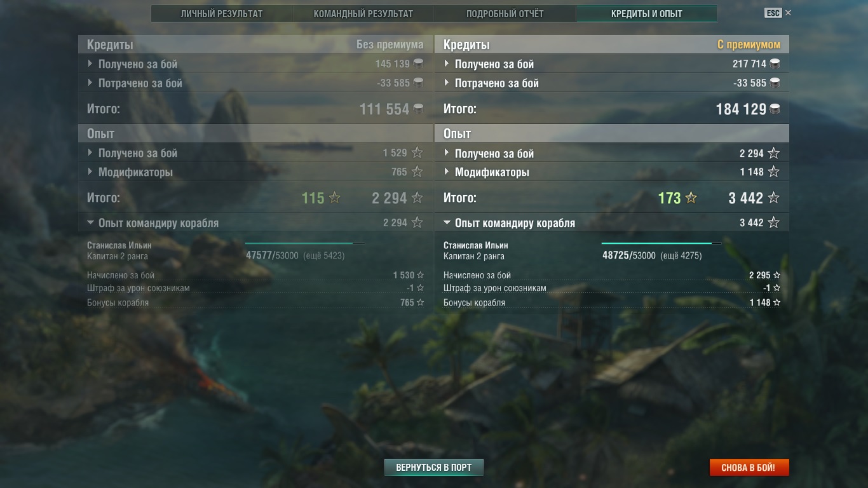Click the credits coin icon beside 184 129

775,109
